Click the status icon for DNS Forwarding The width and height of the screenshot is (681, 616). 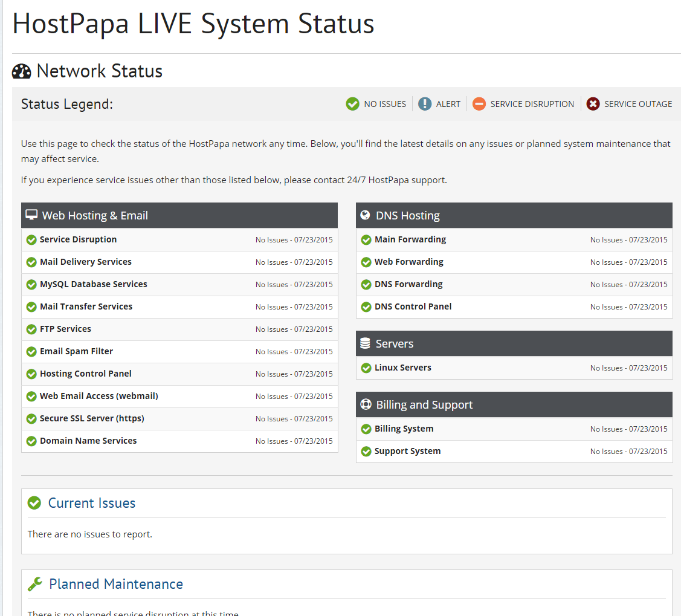click(366, 285)
